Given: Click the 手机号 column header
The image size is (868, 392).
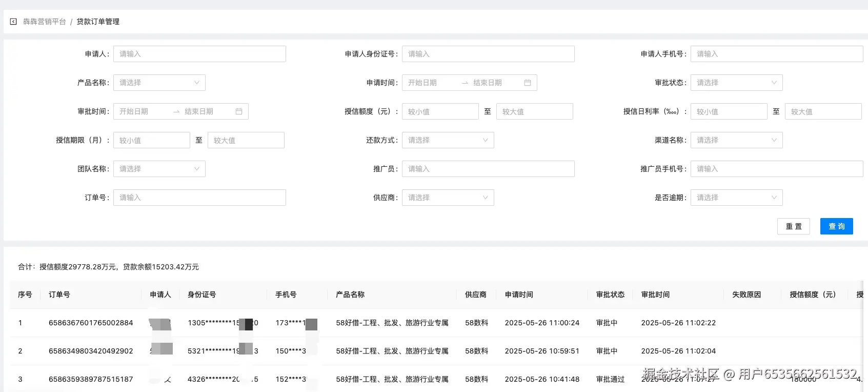Looking at the screenshot, I should (286, 295).
